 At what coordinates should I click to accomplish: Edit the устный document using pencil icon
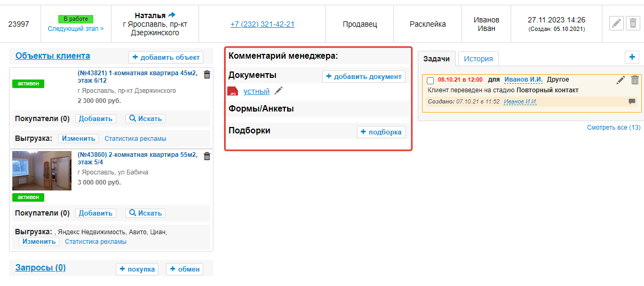click(x=278, y=91)
